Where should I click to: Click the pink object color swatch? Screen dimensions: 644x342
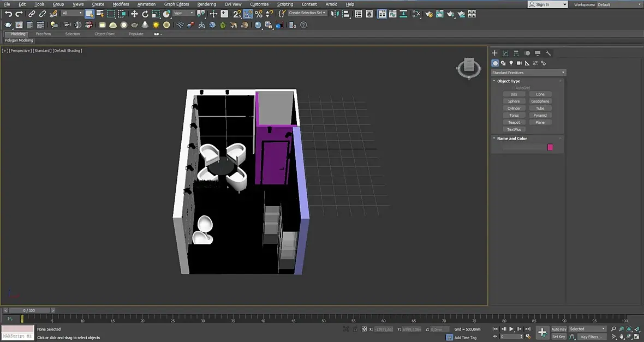tap(550, 147)
